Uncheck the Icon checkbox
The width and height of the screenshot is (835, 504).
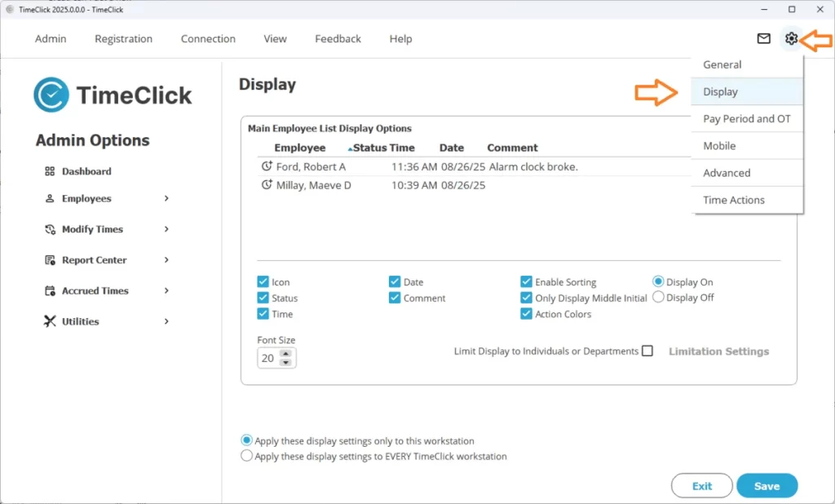(263, 282)
